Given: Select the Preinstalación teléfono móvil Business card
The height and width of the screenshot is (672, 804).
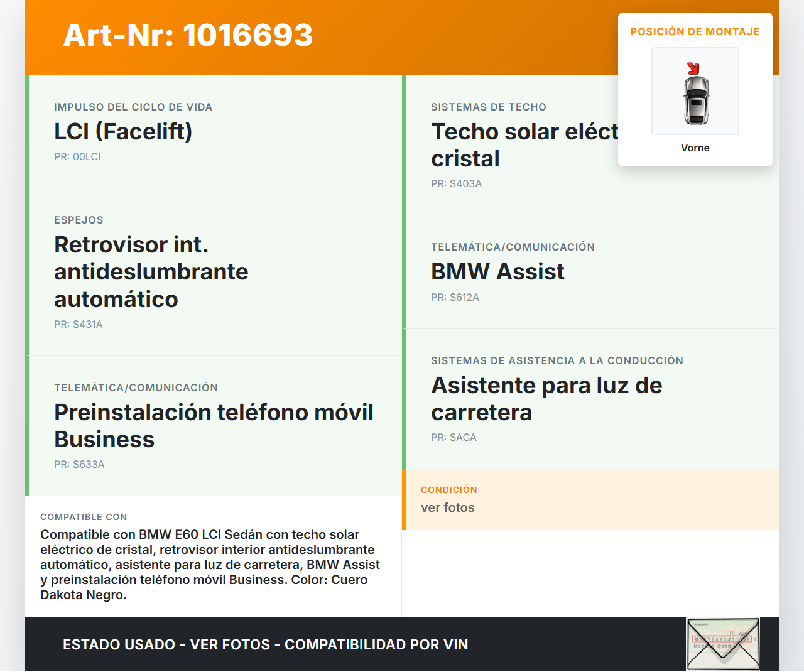Looking at the screenshot, I should pos(214,426).
